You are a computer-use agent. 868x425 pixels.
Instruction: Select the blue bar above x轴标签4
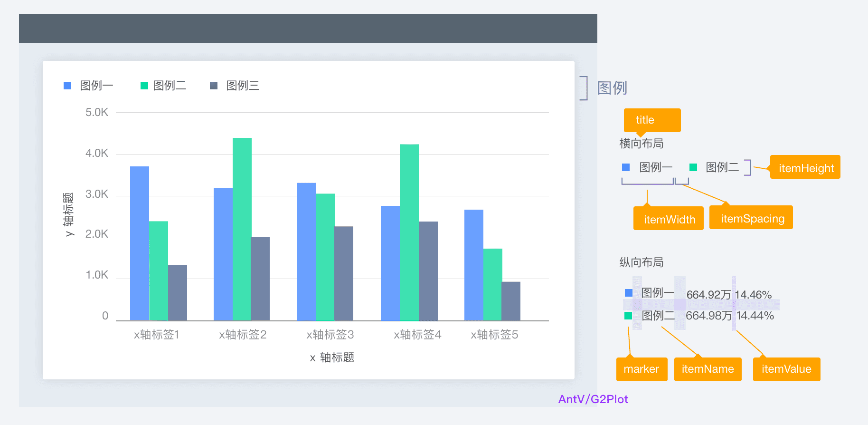click(x=390, y=263)
